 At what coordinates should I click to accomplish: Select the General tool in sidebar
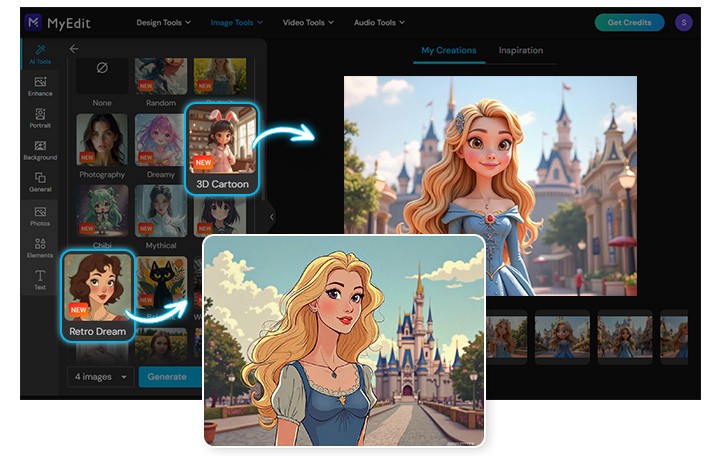pyautogui.click(x=40, y=182)
